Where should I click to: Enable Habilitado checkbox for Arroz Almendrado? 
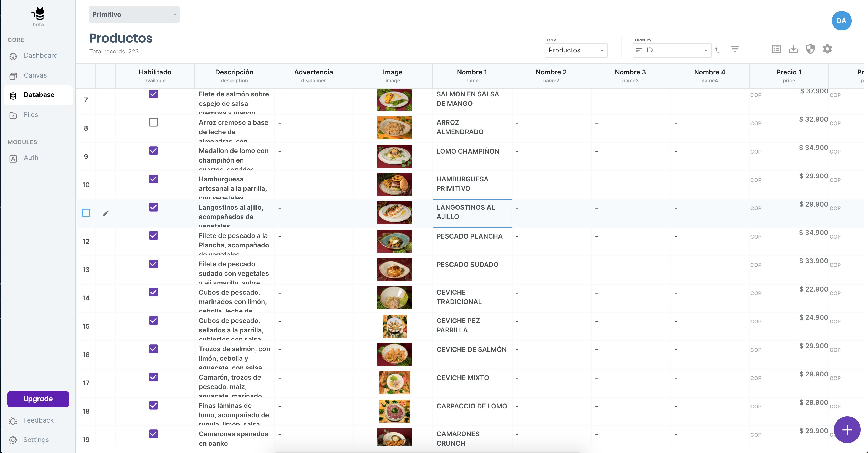coord(153,122)
